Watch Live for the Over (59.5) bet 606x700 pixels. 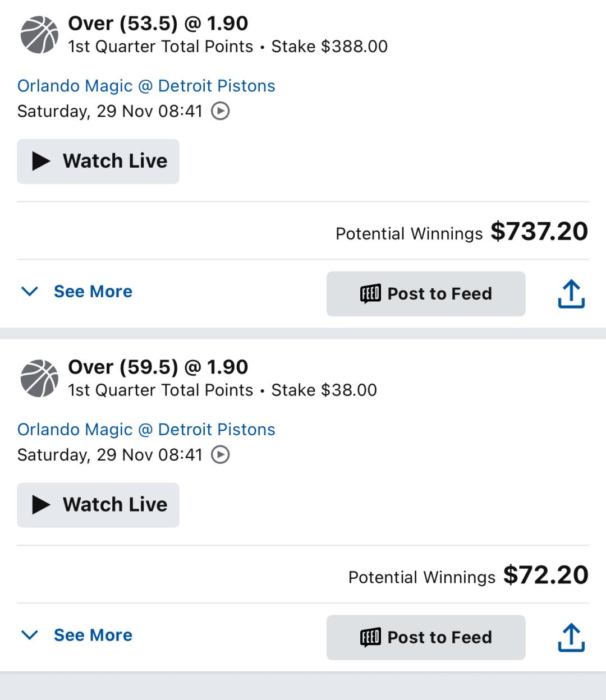98,505
